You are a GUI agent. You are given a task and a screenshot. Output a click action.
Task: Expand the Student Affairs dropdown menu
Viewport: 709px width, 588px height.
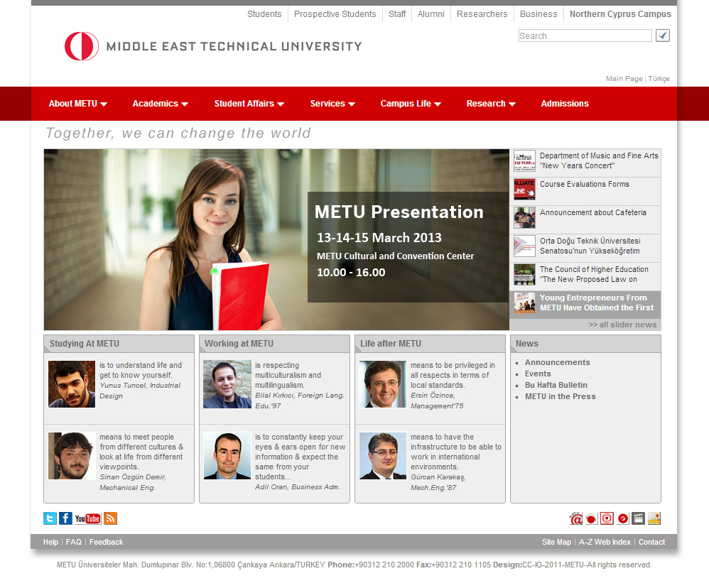249,104
